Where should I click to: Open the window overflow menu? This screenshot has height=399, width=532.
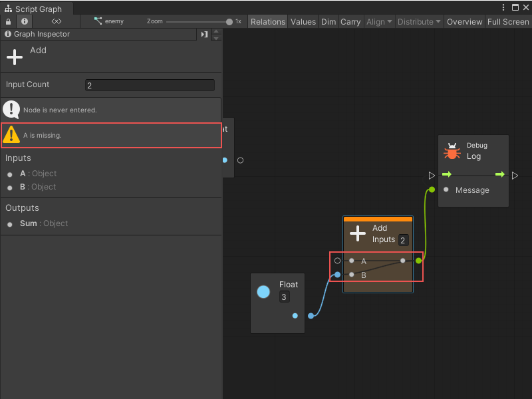[x=503, y=7]
